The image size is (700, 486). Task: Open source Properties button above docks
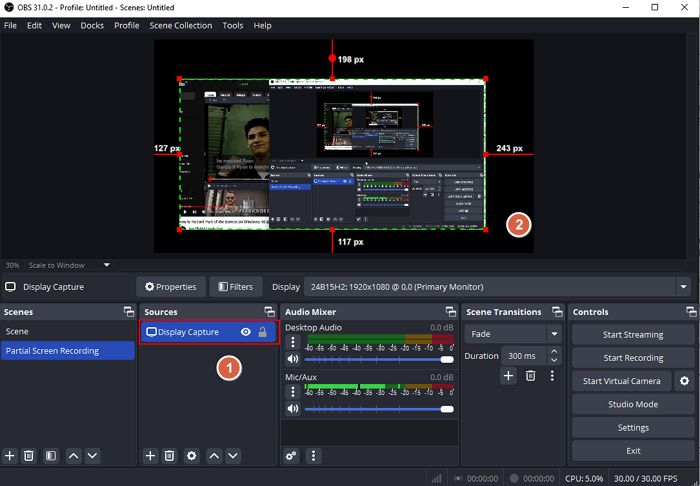tap(171, 287)
